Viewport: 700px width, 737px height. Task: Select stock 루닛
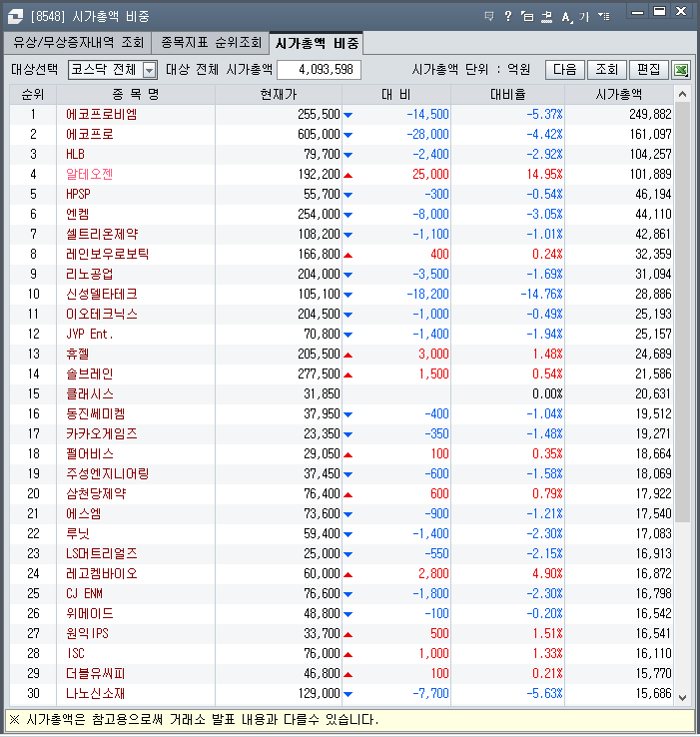[x=78, y=534]
